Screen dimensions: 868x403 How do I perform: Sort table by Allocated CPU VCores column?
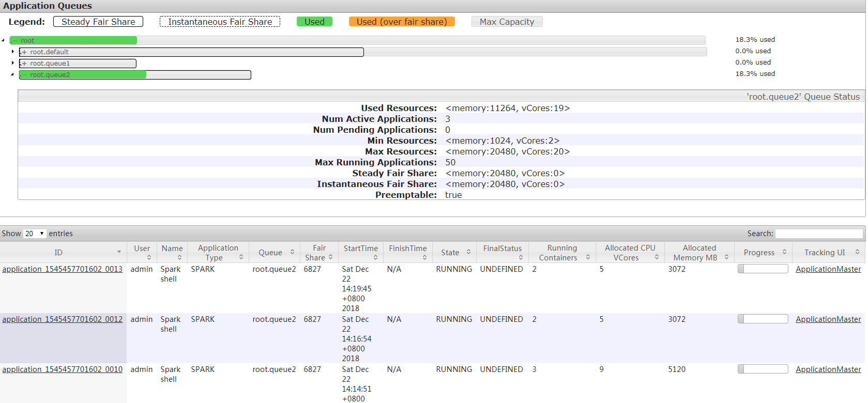click(x=630, y=252)
